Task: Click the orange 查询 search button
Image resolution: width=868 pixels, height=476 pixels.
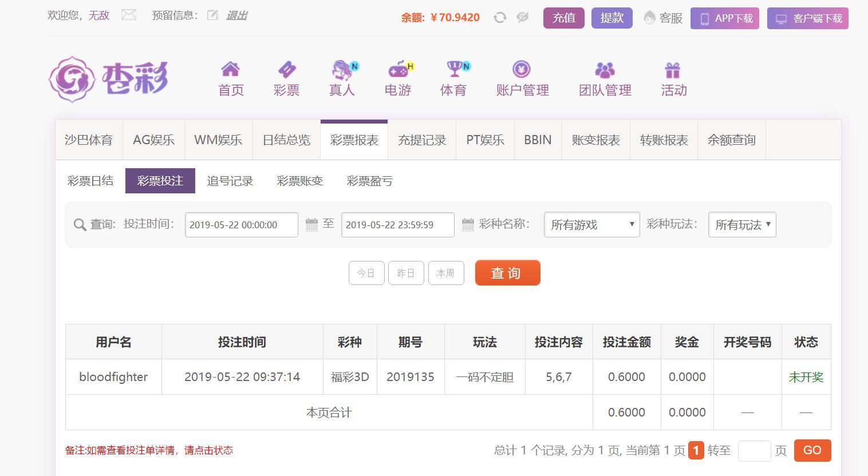Action: point(508,273)
